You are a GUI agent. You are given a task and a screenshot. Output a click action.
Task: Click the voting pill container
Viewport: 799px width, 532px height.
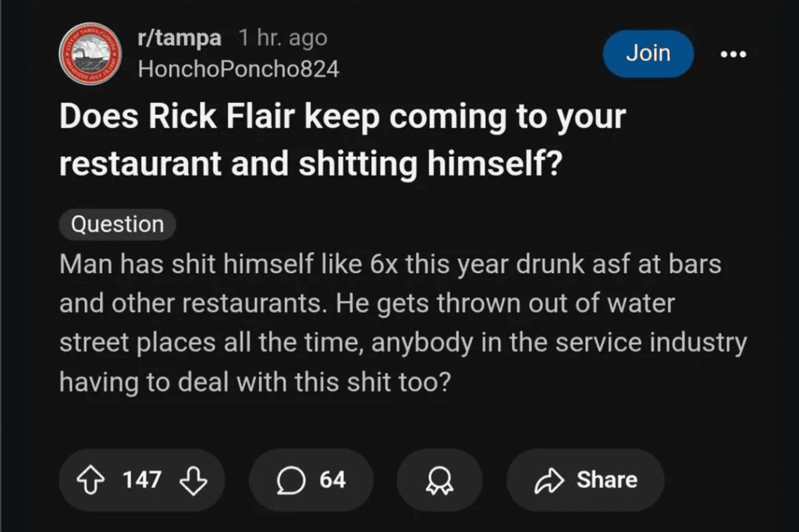point(141,481)
